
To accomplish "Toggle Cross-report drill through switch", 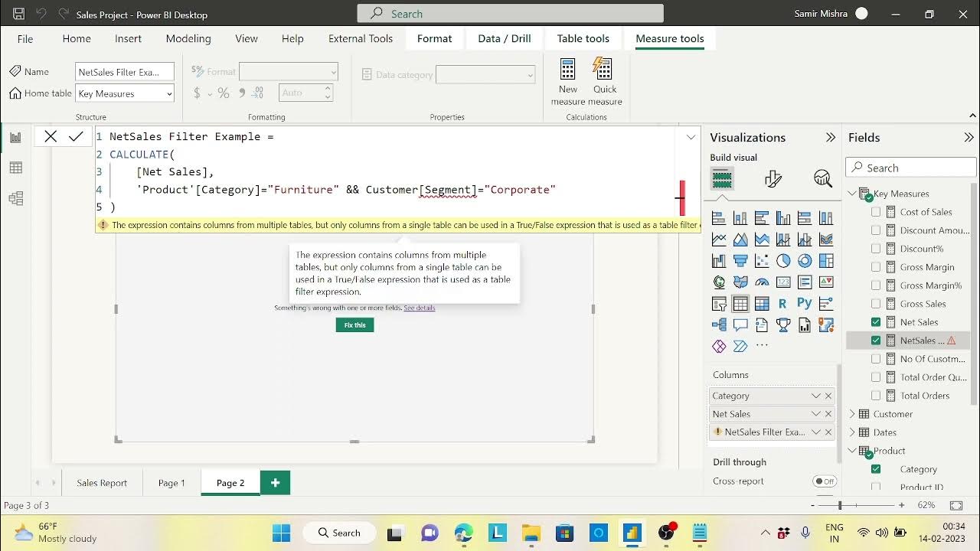I will [824, 481].
